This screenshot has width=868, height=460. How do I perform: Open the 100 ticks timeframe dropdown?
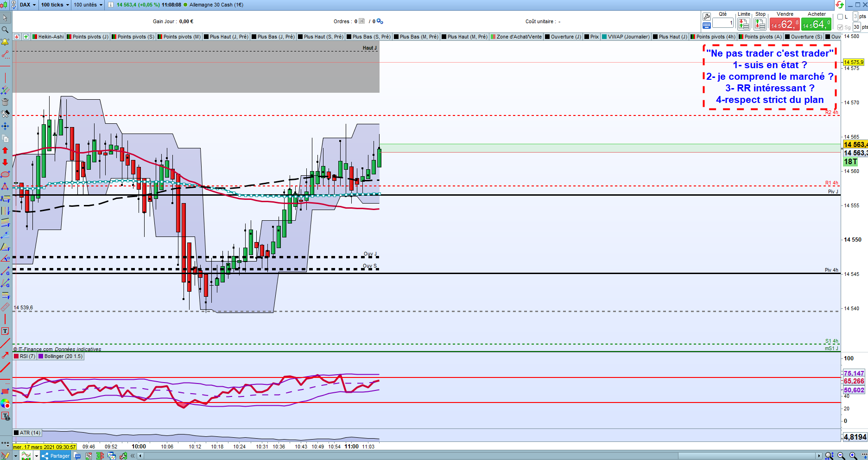tap(55, 5)
